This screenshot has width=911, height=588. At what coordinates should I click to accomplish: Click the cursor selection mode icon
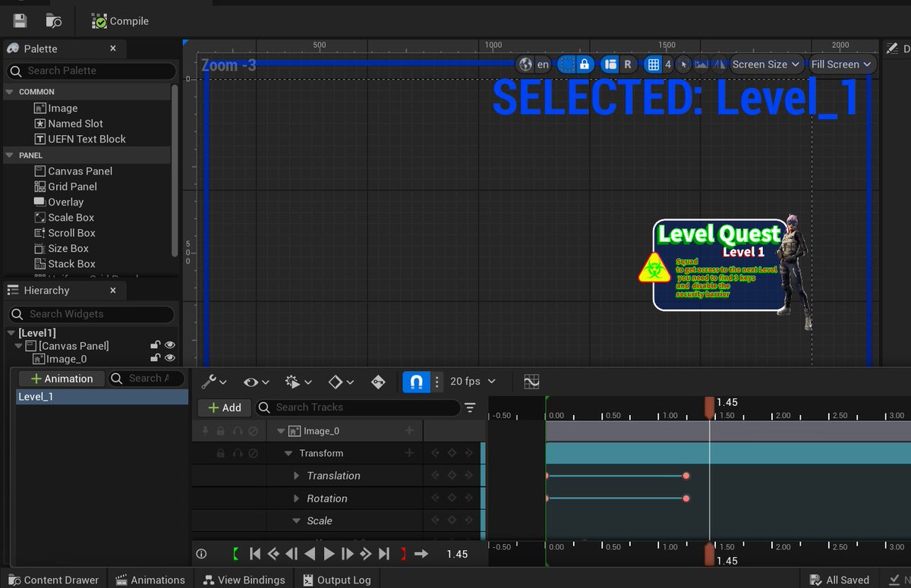(x=683, y=64)
